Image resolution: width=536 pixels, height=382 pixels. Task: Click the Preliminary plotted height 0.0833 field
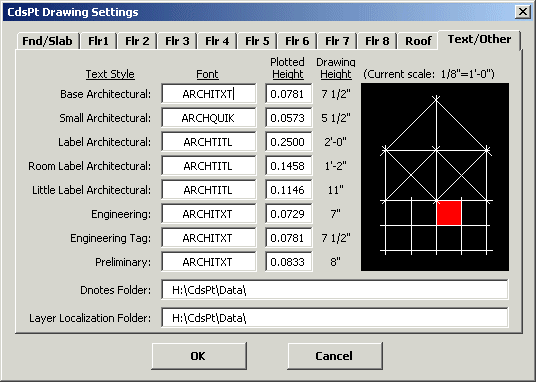pyautogui.click(x=289, y=262)
